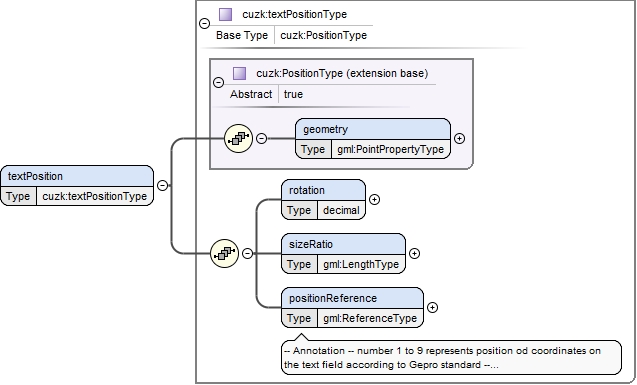Expand the sizeRatio element

coord(414,253)
